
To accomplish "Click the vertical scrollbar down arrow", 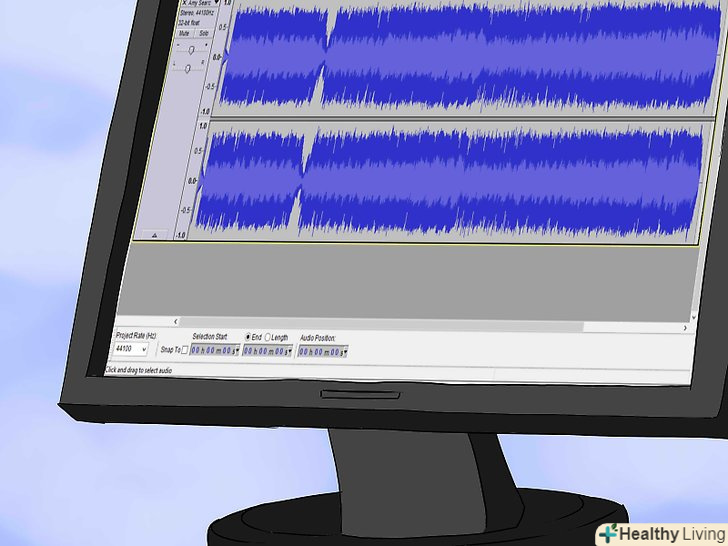I will click(x=694, y=318).
